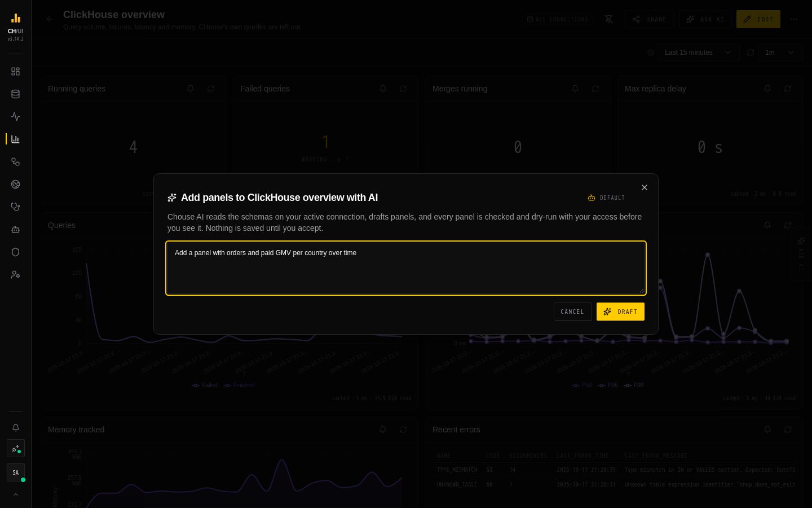Click the CH/UI logo icon
Viewport: 812px width, 508px height.
pos(15,19)
